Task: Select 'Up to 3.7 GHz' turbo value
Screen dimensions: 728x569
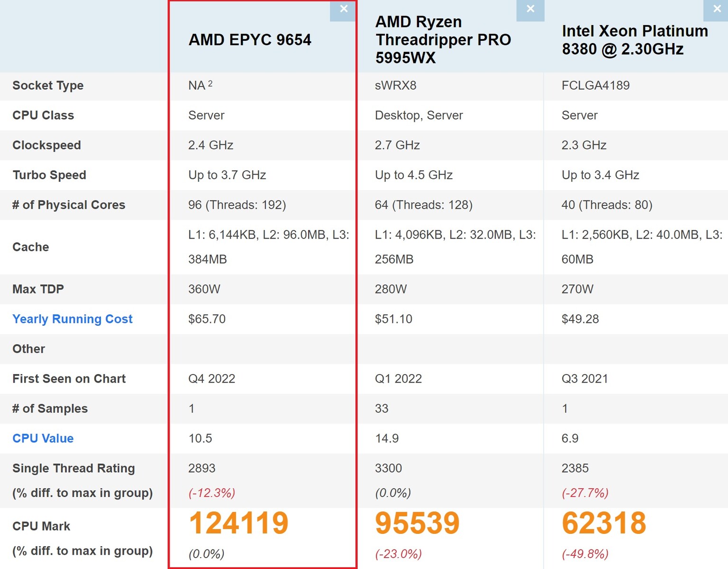Action: click(x=227, y=175)
